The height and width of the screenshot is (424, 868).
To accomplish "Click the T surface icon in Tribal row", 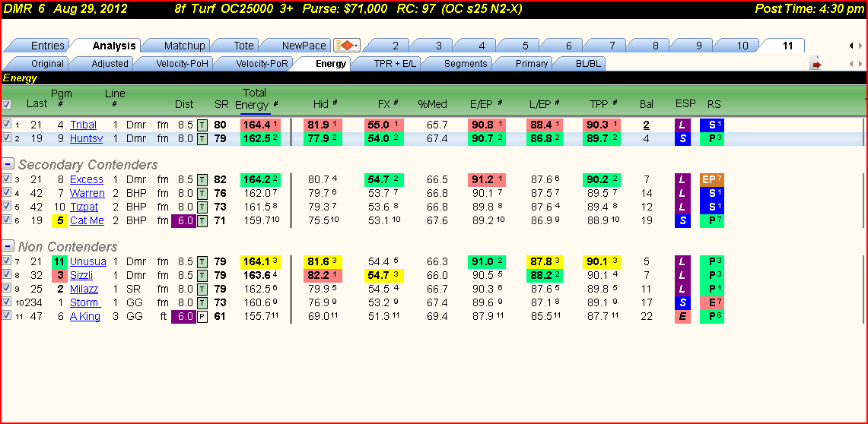I will (x=202, y=125).
